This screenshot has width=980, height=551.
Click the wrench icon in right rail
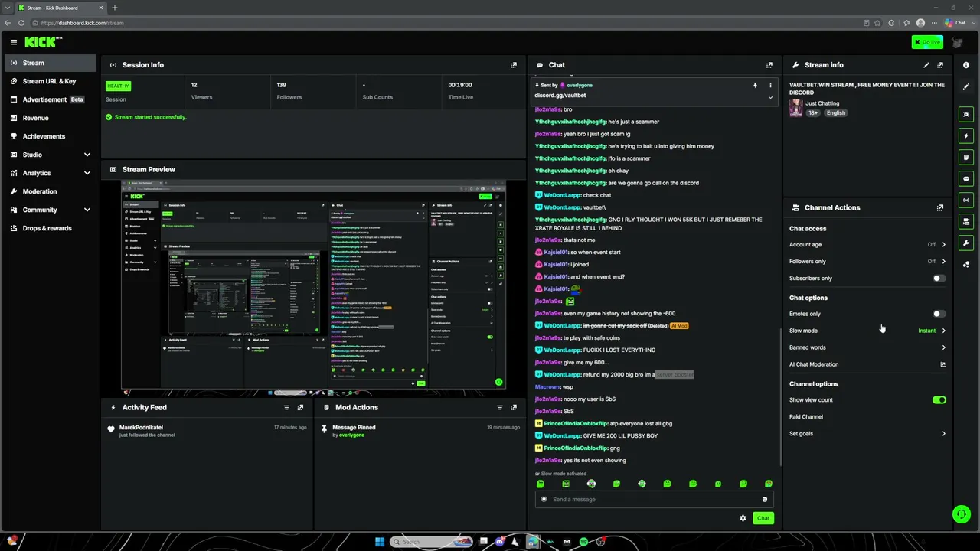(966, 243)
